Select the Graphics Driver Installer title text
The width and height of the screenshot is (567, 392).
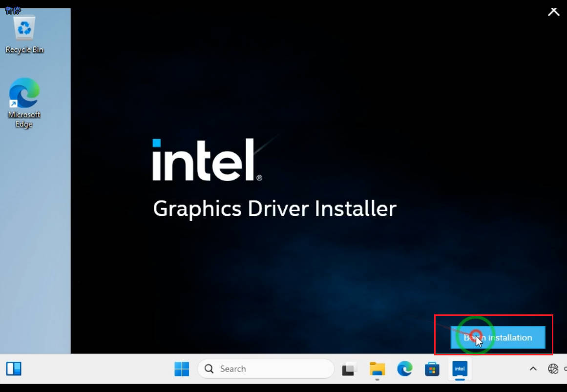click(x=274, y=208)
